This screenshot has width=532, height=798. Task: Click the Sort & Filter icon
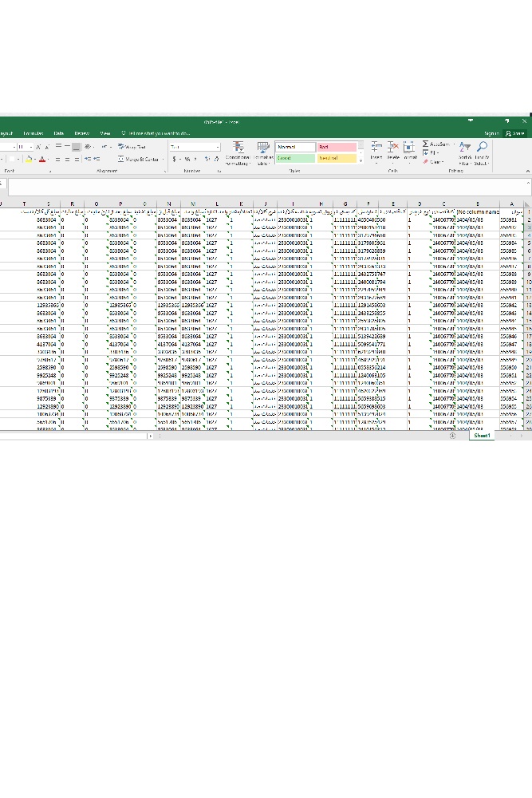[x=465, y=151]
